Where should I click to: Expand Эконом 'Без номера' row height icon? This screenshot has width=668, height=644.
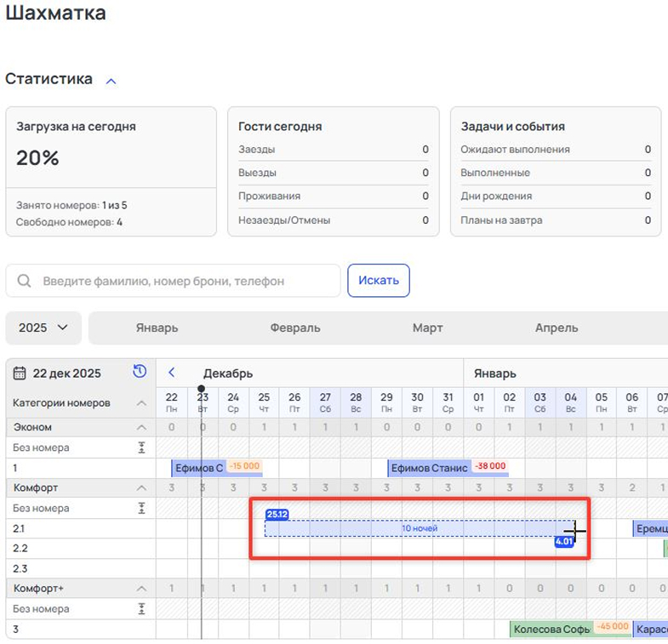(141, 447)
